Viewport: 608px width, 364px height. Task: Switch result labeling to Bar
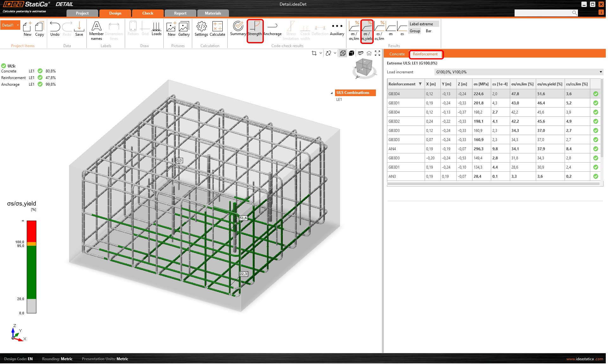(428, 31)
